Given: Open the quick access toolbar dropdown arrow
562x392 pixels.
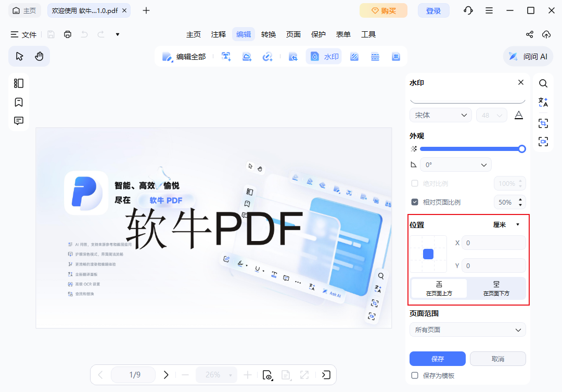Looking at the screenshot, I should coord(118,34).
